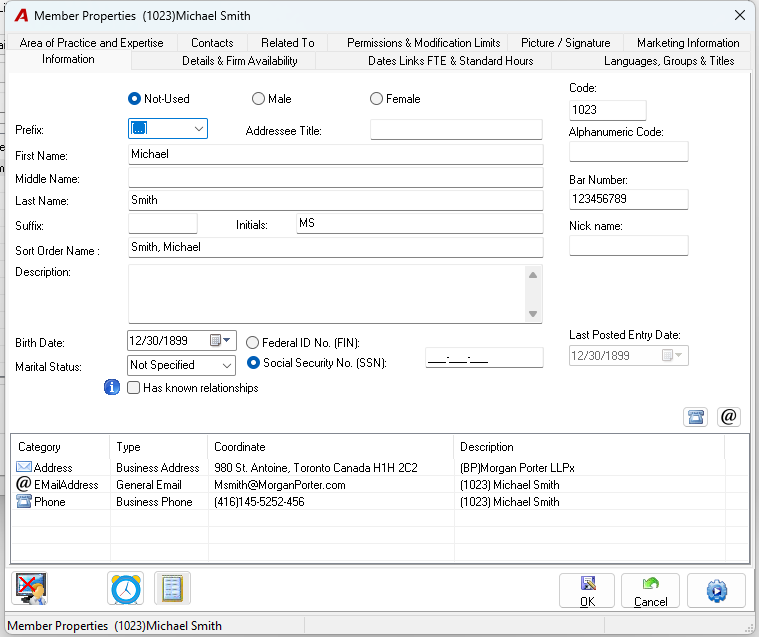Click the blue info icon beside relationships
Viewport: 759px width, 637px height.
(112, 387)
